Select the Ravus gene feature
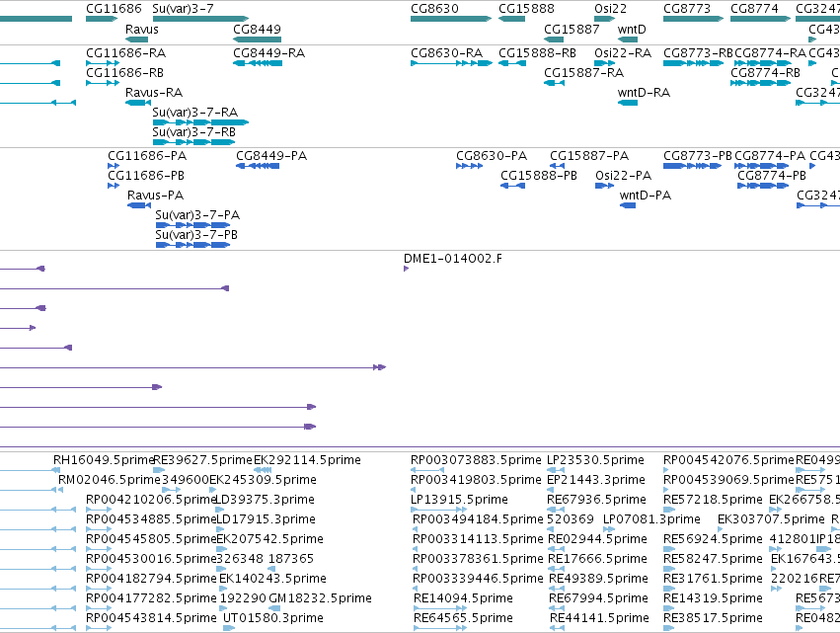 point(136,40)
